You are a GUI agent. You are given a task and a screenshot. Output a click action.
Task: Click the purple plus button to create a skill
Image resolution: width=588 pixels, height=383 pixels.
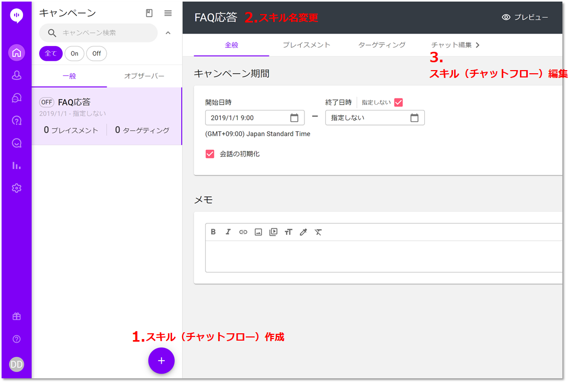point(161,361)
